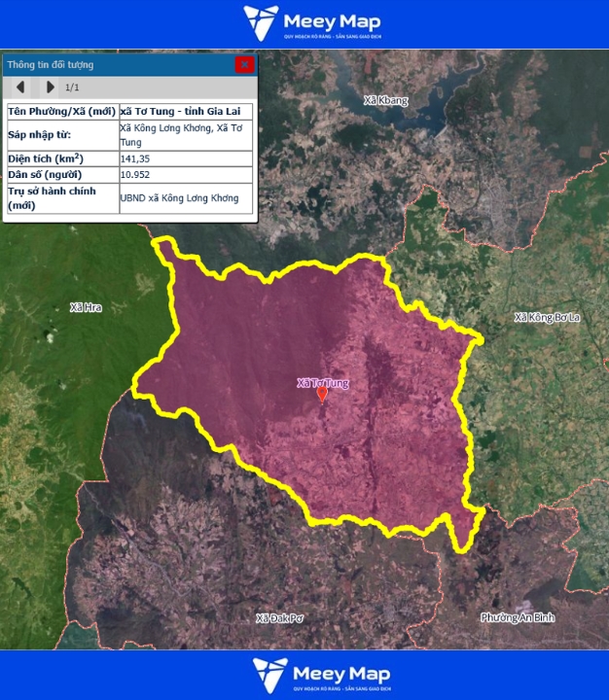The image size is (609, 700).
Task: Close the Thông tin đối tượng popup
Action: coord(244,64)
